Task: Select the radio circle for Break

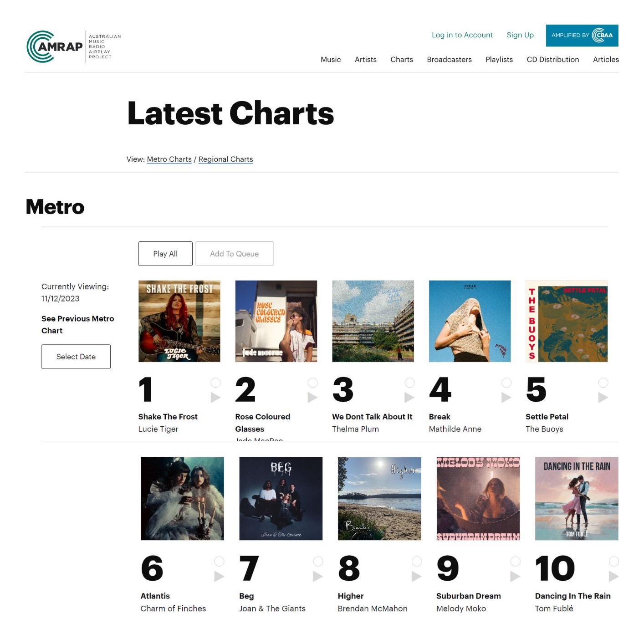Action: pos(506,383)
